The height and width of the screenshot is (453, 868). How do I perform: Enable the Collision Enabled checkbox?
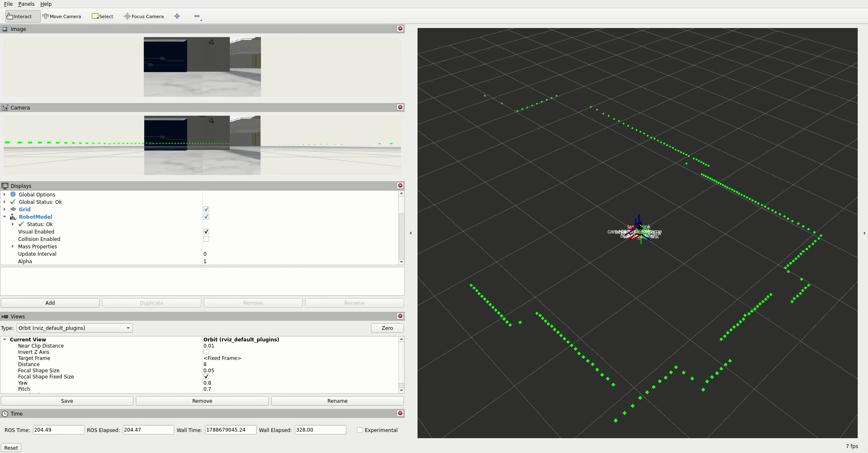[x=206, y=239]
